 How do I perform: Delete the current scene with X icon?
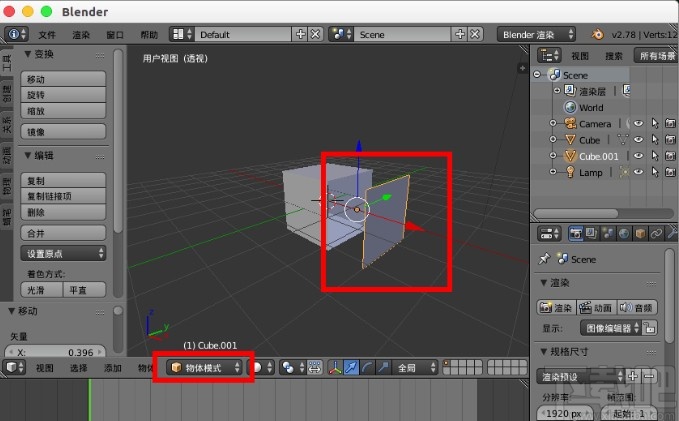click(475, 34)
